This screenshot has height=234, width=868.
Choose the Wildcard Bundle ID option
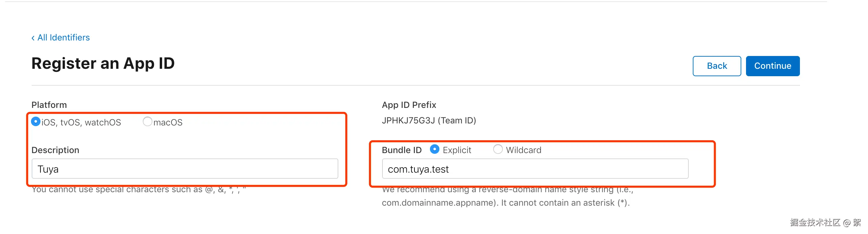coord(498,149)
